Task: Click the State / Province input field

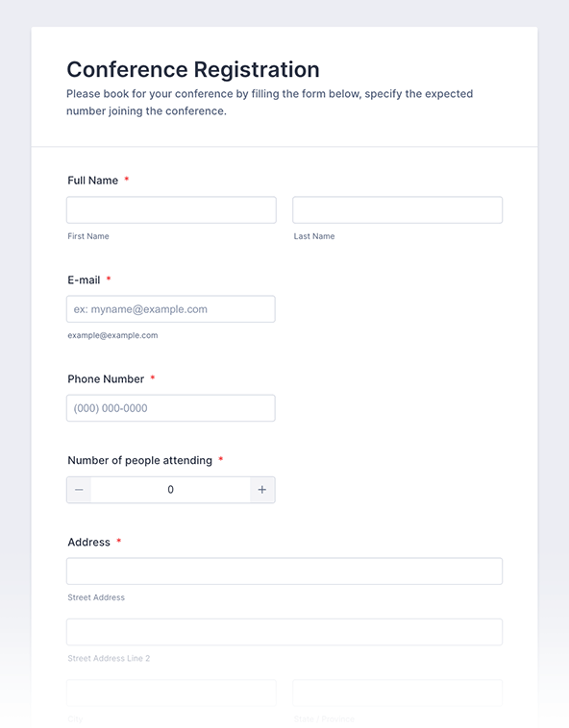Action: click(x=398, y=692)
